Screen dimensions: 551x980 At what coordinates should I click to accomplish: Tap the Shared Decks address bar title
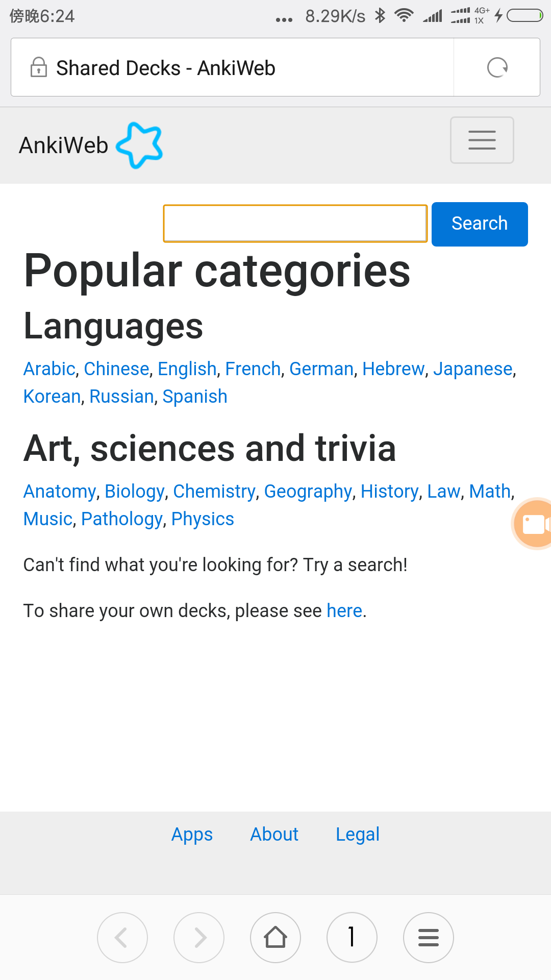coord(166,68)
